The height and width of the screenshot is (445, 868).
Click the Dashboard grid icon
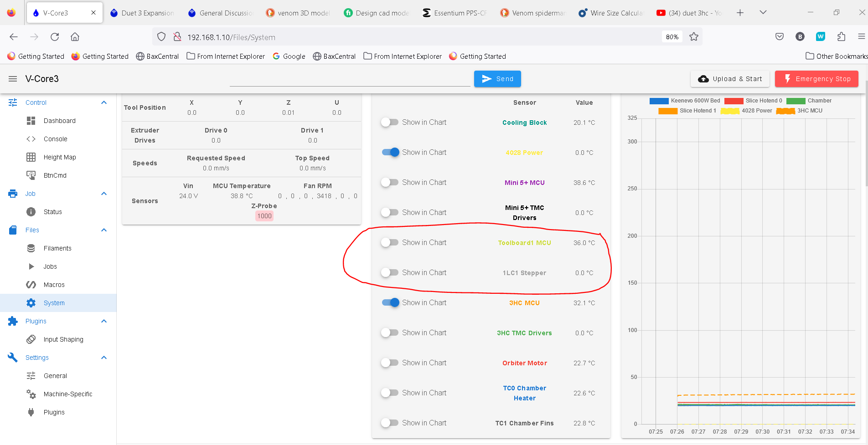point(31,121)
